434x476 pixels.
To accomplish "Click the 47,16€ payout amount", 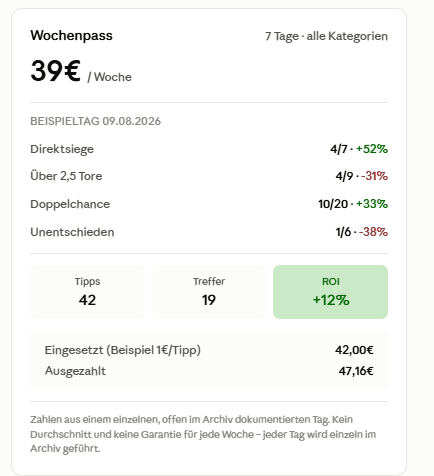I will 356,371.
